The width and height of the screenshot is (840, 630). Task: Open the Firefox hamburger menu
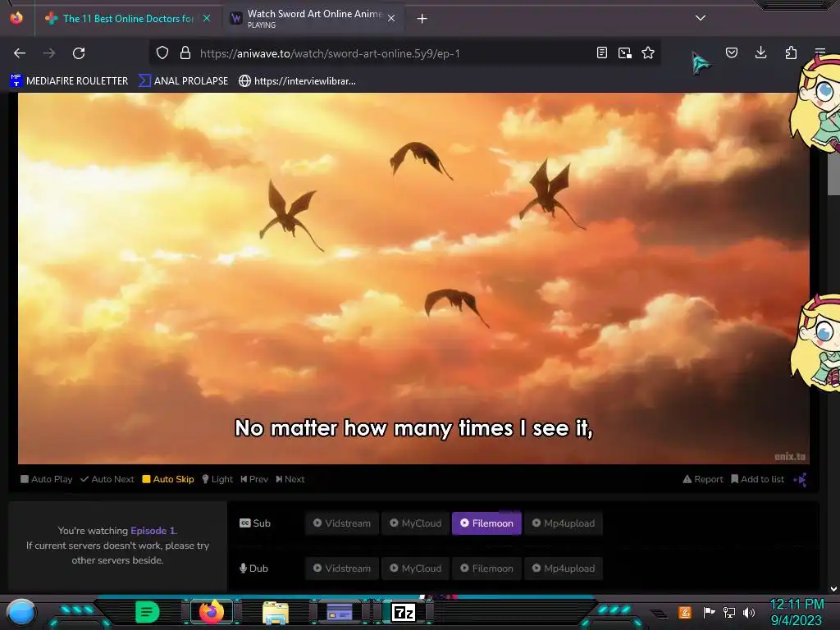click(820, 52)
